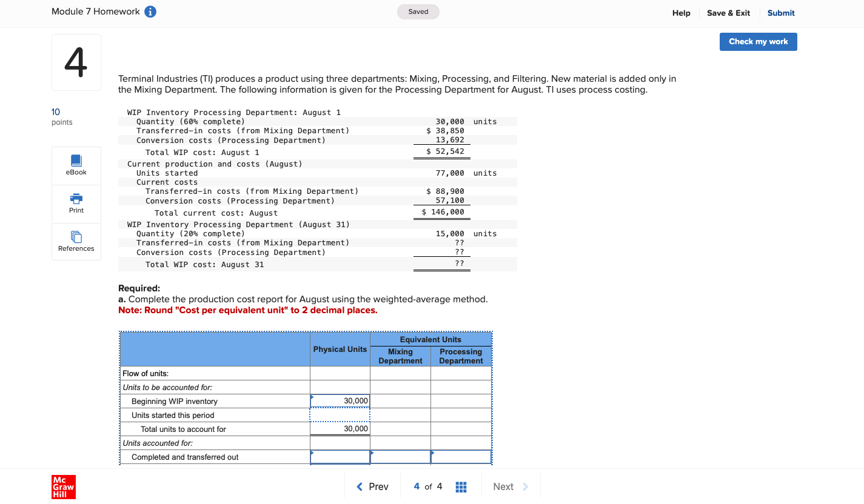Click the Mixing Department cell for Completed and transferred out
Image resolution: width=864 pixels, height=504 pixels.
pos(400,457)
